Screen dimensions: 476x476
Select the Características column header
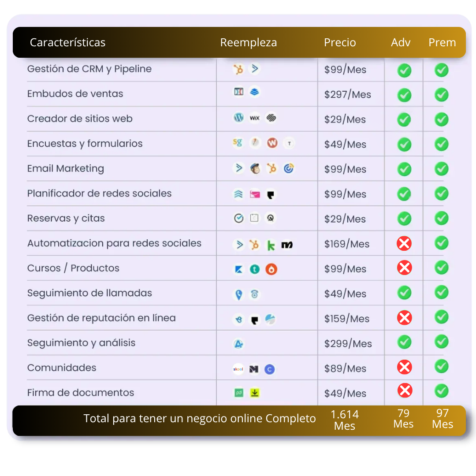67,42
